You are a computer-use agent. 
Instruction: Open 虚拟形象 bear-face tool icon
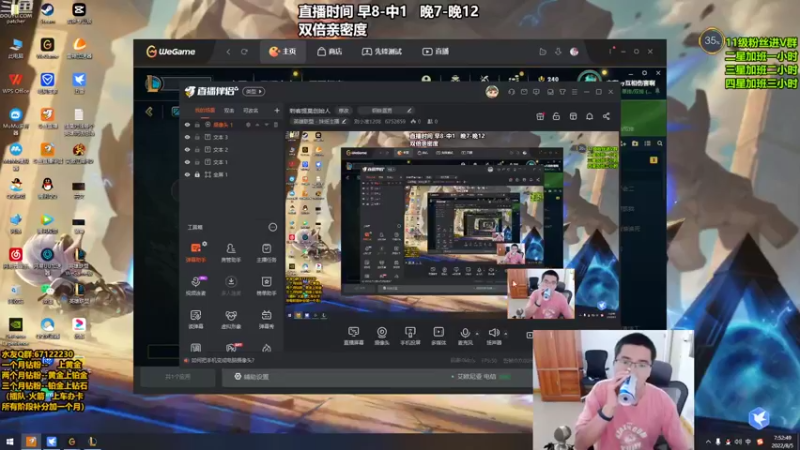pos(231,319)
